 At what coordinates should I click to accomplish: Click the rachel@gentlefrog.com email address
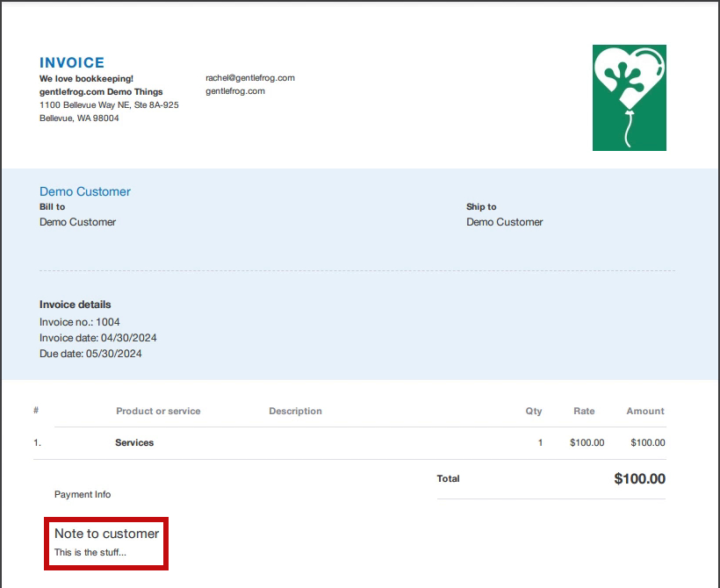[x=250, y=78]
